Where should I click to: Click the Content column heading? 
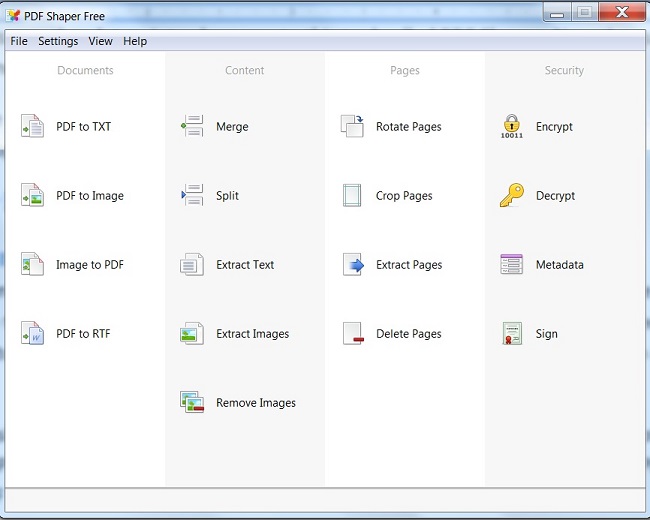[x=245, y=70]
